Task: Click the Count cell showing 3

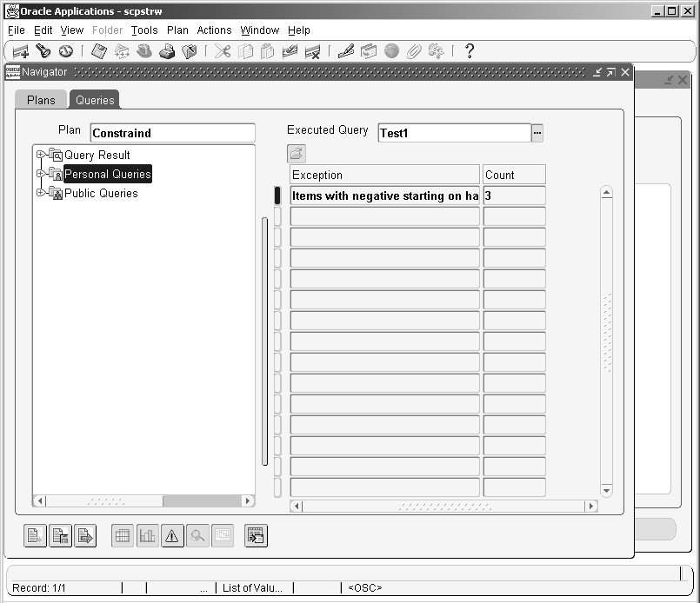Action: tap(514, 195)
